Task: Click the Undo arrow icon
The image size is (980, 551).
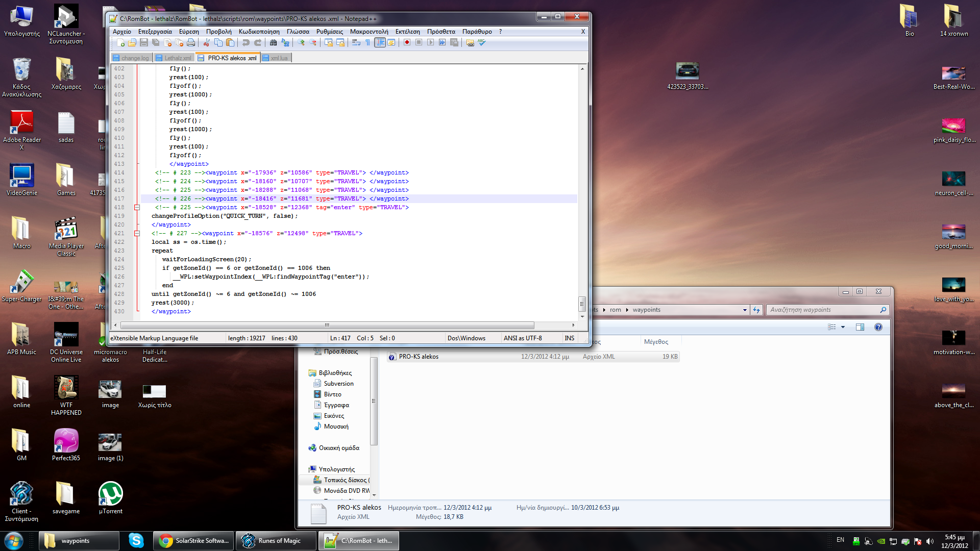Action: (x=246, y=43)
